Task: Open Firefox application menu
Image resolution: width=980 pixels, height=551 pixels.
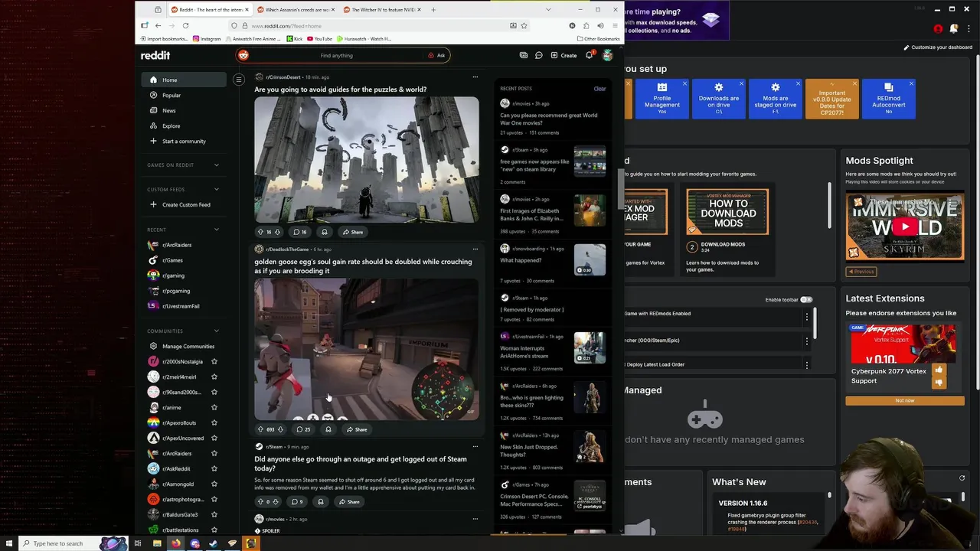Action: pyautogui.click(x=615, y=25)
